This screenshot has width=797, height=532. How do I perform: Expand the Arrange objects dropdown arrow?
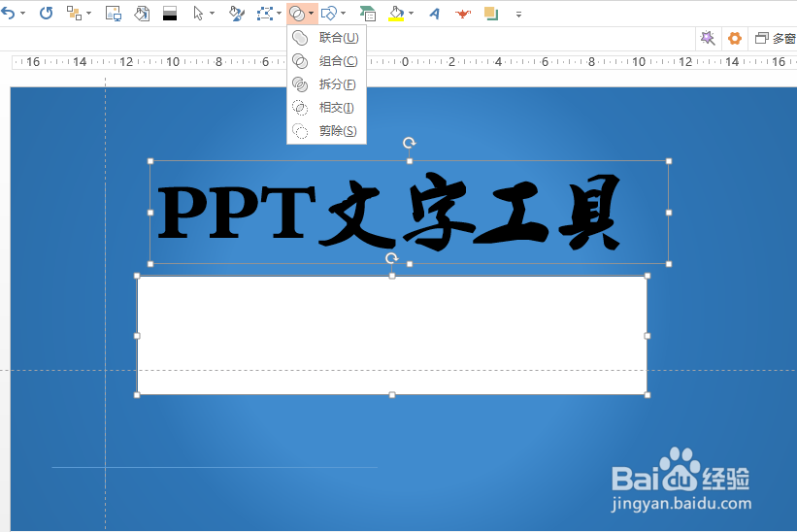(89, 14)
